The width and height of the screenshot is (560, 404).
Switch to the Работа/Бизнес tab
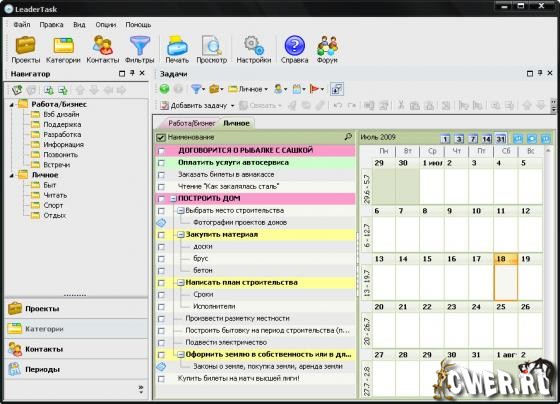coord(191,123)
